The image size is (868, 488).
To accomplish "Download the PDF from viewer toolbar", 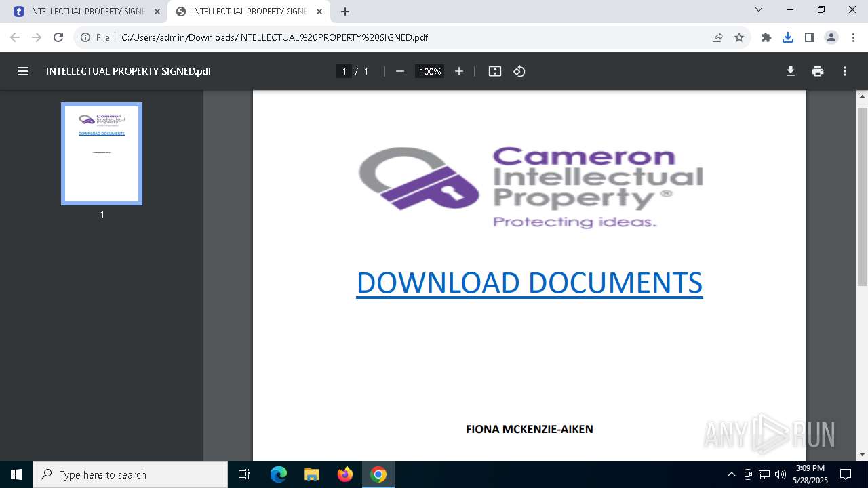I will pyautogui.click(x=791, y=71).
